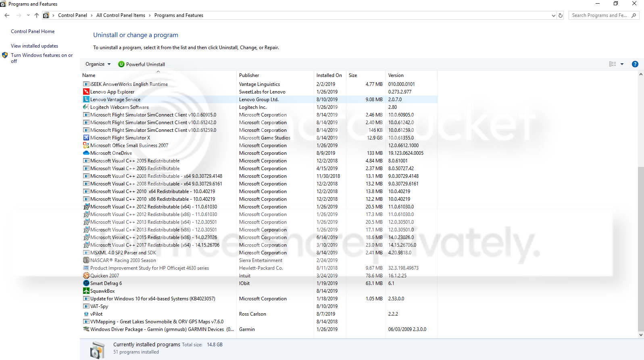This screenshot has height=360, width=644.
Task: Click the Quicken 2007 icon
Action: 86,276
